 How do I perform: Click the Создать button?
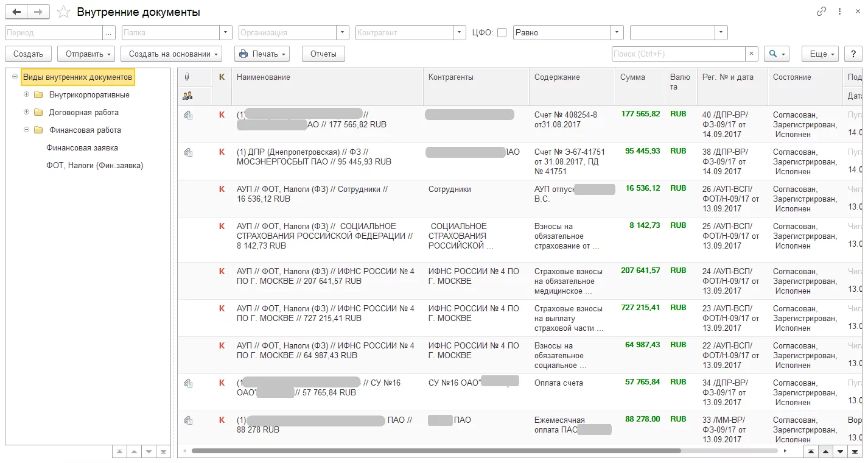28,54
